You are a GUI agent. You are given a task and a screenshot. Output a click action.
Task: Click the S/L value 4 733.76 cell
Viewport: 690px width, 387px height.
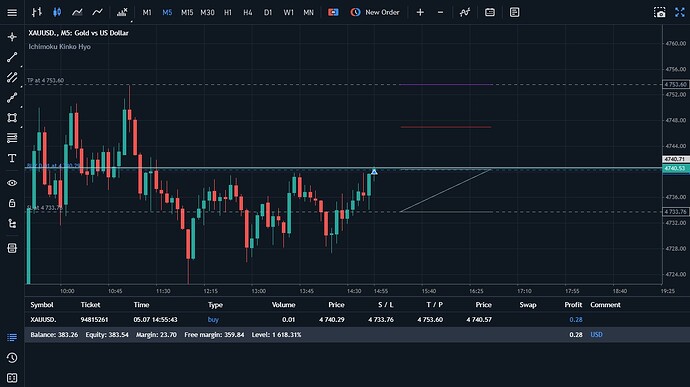(381, 320)
